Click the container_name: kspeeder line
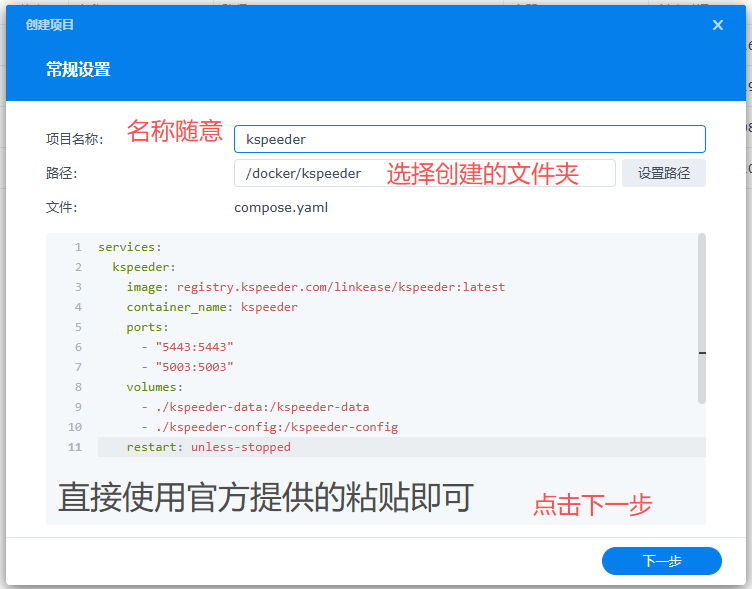 (211, 307)
